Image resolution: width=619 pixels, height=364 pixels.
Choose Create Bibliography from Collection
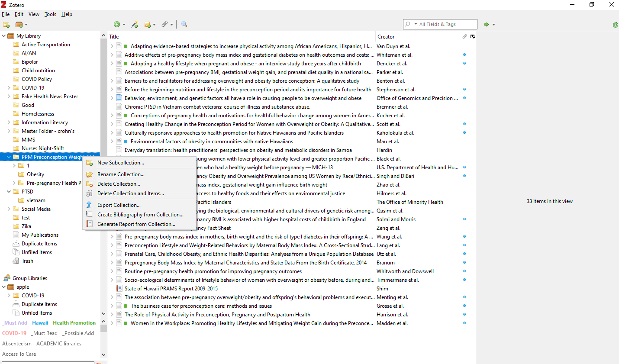pos(140,215)
